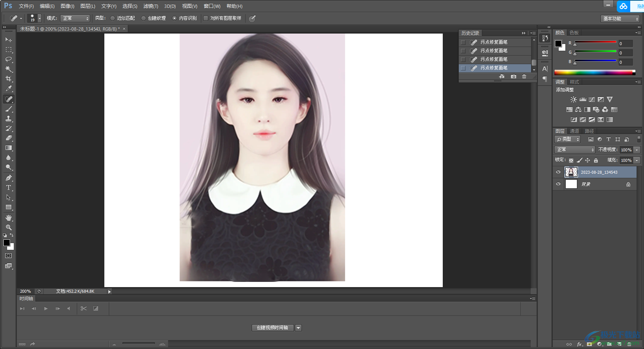Open the 基本功能 workspace dropdown
The image size is (644, 349).
click(x=620, y=19)
